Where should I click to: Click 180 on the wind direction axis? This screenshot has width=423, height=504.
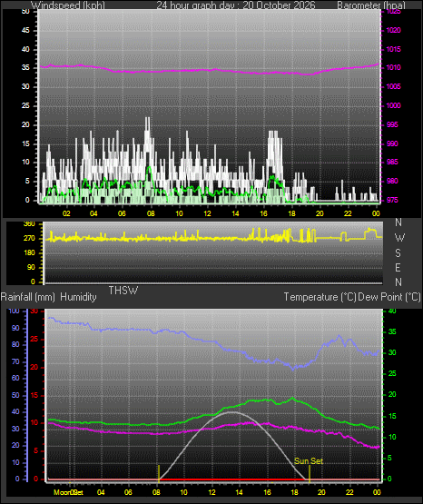[x=29, y=253]
